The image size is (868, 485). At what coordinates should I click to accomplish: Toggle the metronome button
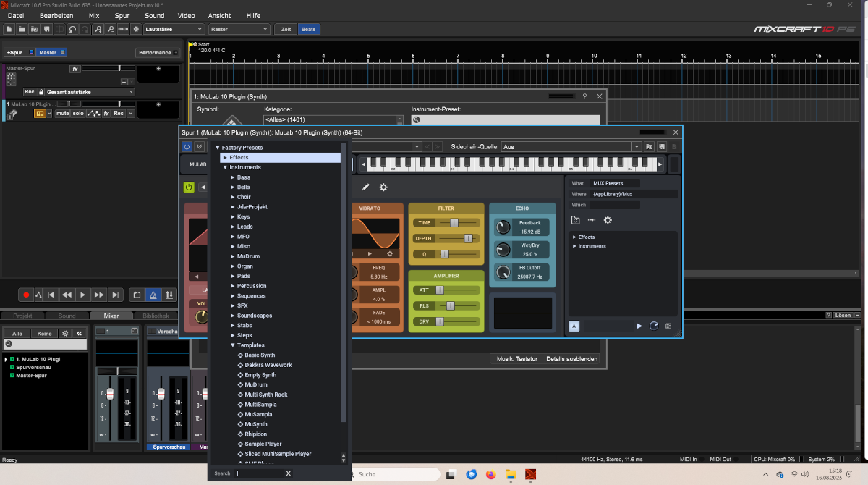[x=153, y=295]
